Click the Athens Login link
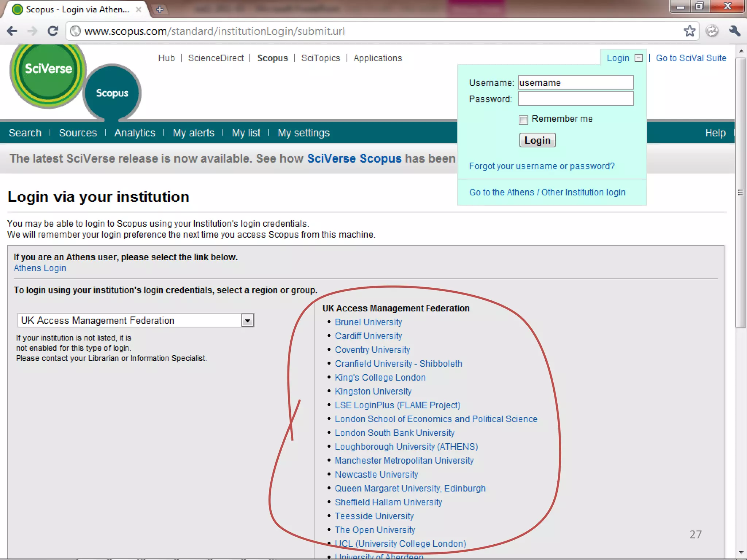Viewport: 747px width, 560px height. [40, 268]
